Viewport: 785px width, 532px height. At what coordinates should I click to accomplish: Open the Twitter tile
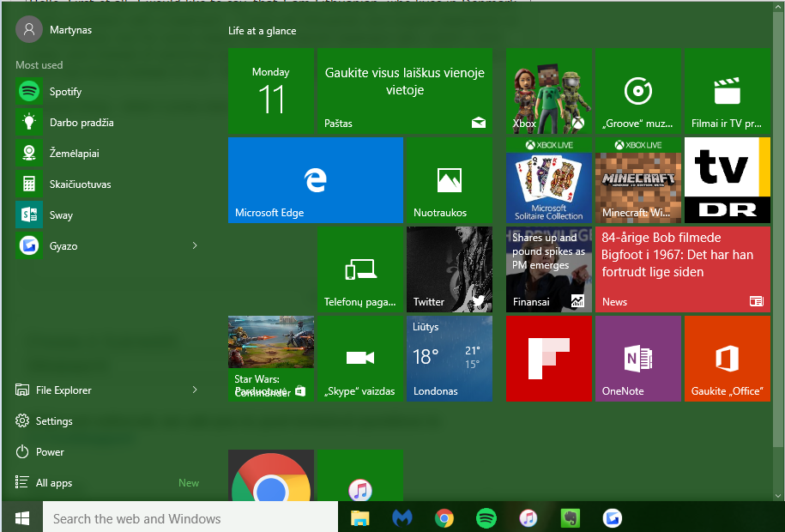(449, 269)
